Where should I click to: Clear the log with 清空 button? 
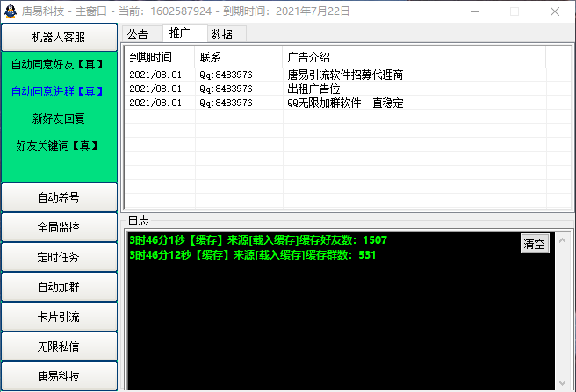(535, 243)
